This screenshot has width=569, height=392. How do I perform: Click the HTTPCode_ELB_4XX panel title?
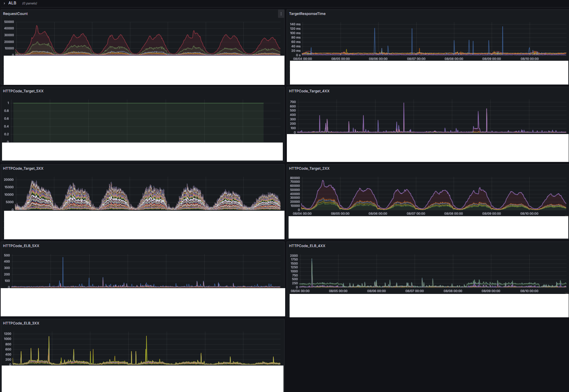coord(307,246)
